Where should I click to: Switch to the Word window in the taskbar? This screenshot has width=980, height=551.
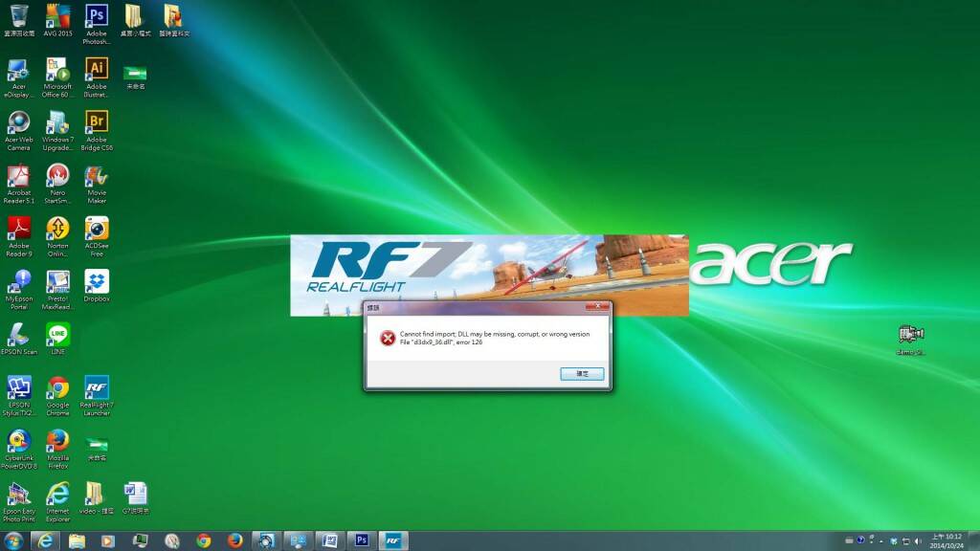(x=330, y=540)
